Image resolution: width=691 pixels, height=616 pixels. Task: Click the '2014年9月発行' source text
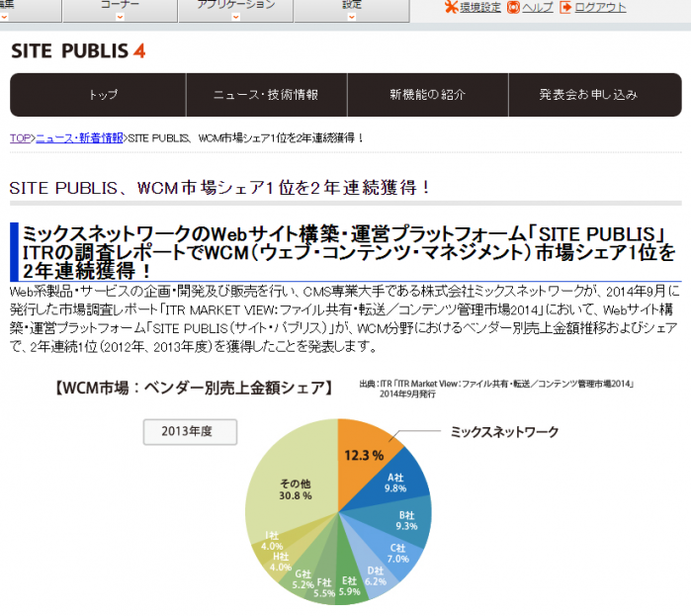pos(407,394)
